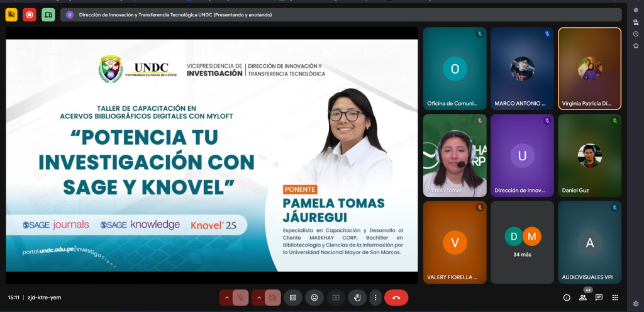Select the Oficina de Comuni... participant tile

[455, 69]
